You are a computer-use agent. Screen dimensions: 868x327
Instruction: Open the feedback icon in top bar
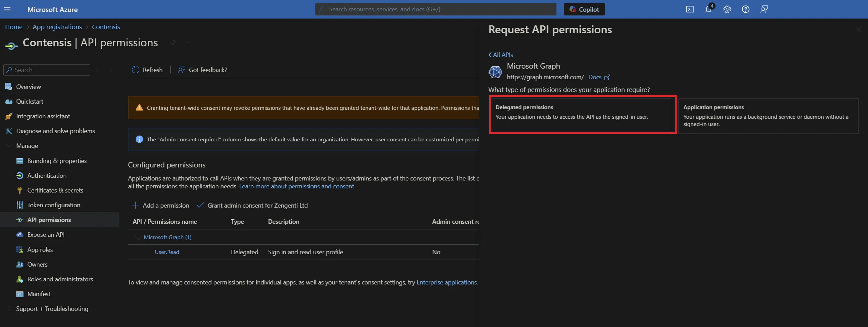coord(764,9)
